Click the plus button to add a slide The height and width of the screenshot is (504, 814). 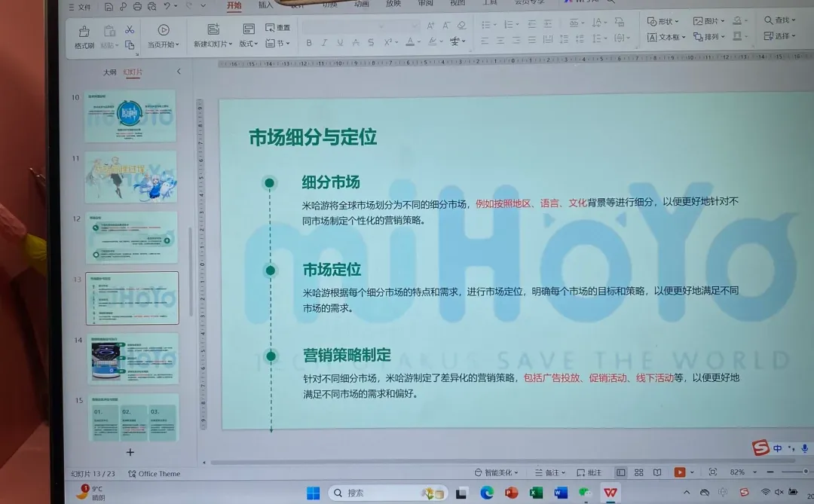[x=130, y=452]
